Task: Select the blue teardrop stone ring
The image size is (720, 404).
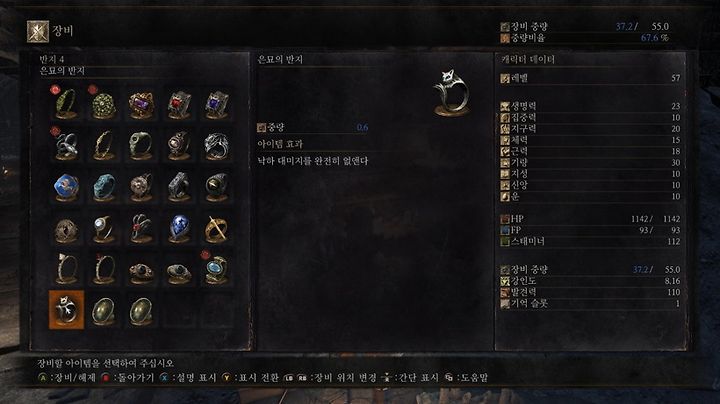Action: [179, 228]
